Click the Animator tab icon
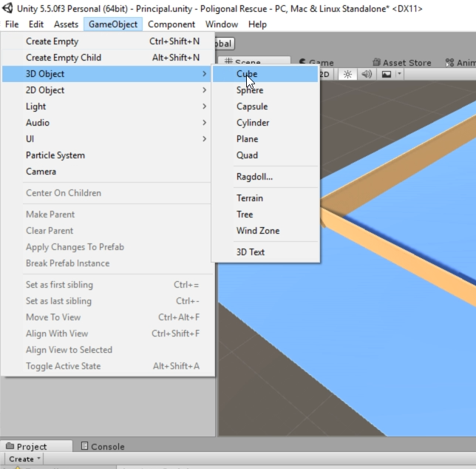The image size is (476, 469). coord(449,63)
